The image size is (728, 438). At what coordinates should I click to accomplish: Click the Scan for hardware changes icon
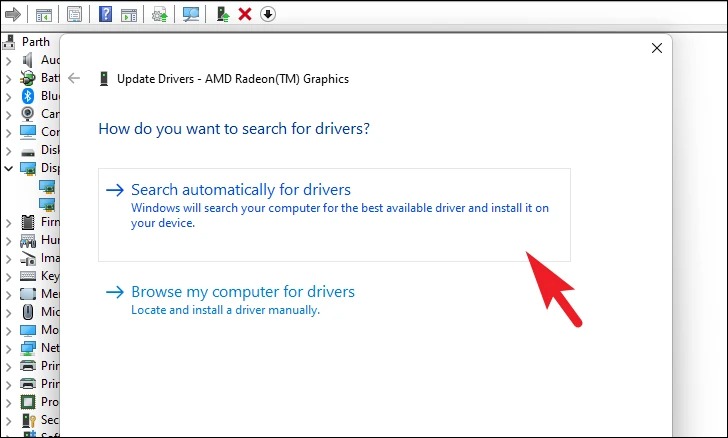[190, 14]
